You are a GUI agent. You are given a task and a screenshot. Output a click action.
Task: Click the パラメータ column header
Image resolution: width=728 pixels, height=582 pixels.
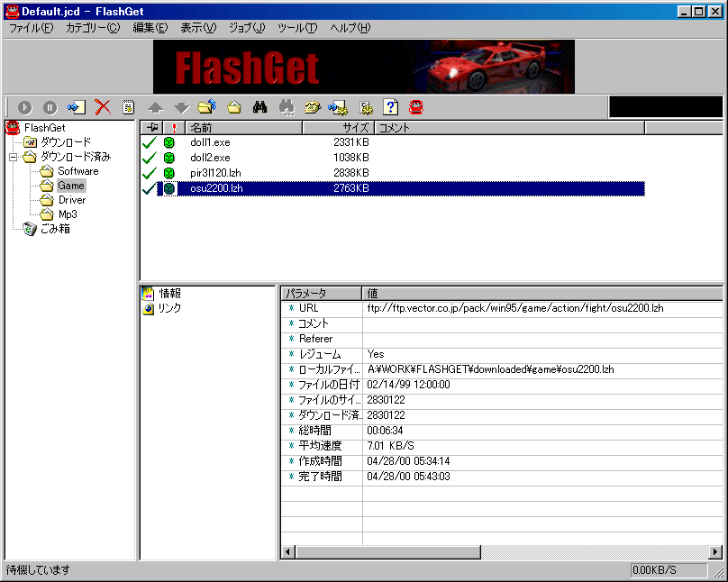pyautogui.click(x=322, y=294)
